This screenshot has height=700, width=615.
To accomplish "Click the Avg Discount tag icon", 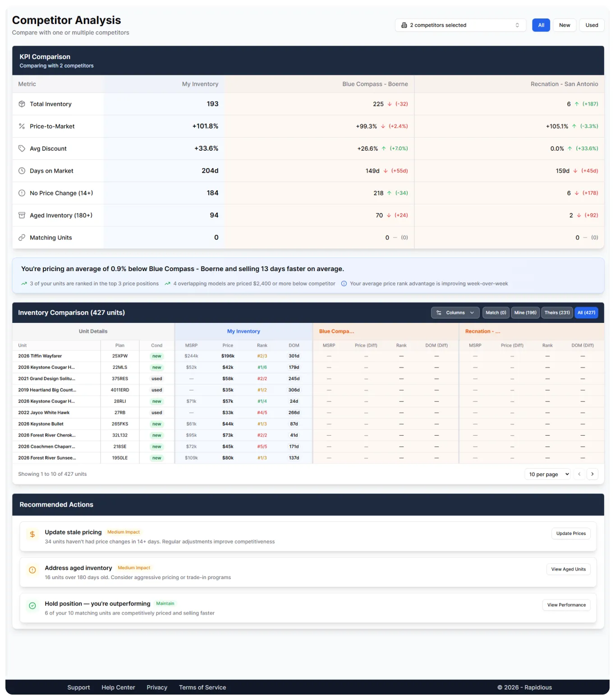I will click(x=22, y=148).
